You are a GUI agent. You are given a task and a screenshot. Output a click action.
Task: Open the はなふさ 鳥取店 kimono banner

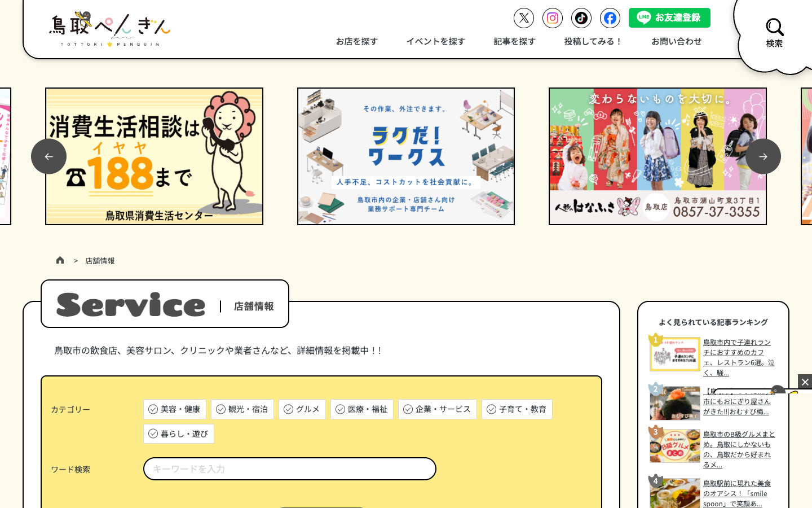657,156
